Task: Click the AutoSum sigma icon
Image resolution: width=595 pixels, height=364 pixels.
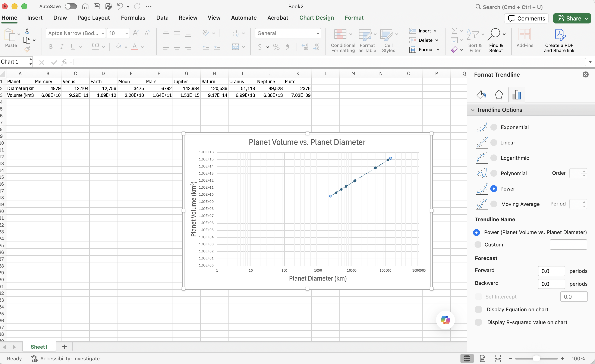Action: pyautogui.click(x=454, y=31)
